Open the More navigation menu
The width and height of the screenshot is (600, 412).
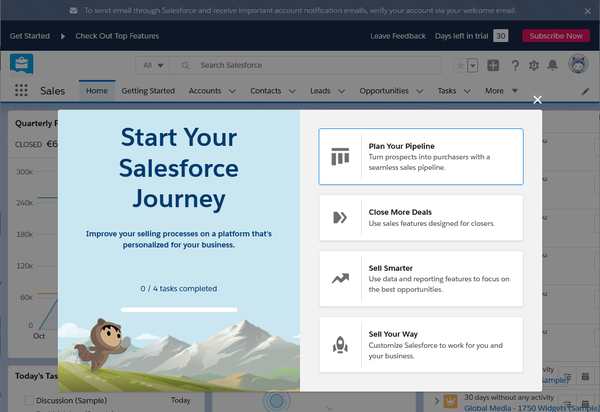tap(501, 91)
